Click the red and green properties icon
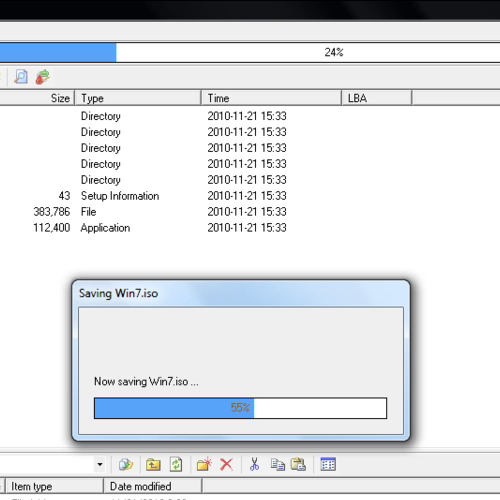500x500 pixels. 43,77
